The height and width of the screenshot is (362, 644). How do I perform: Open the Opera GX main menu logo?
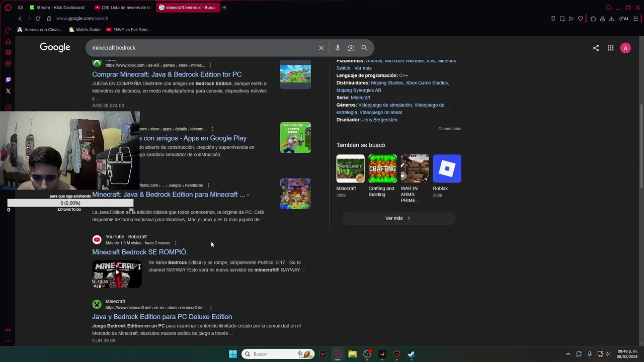pyautogui.click(x=8, y=8)
